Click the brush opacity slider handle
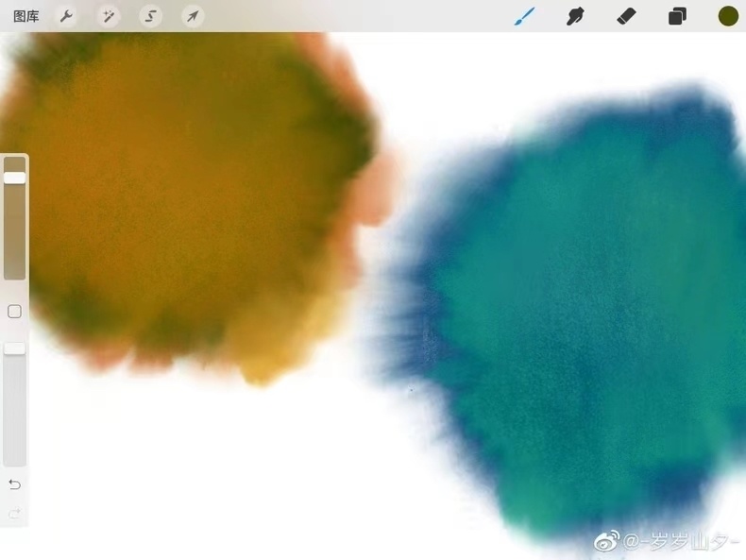Viewport: 746px width, 560px height. (x=15, y=348)
